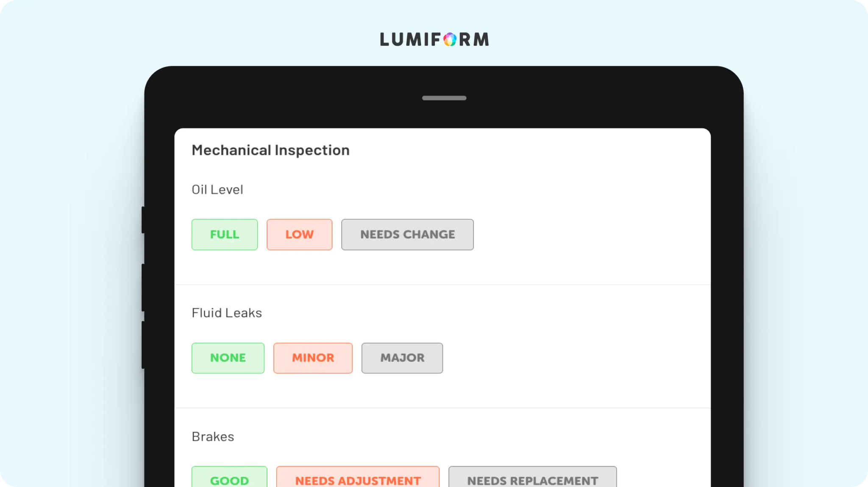Screen dimensions: 868x487
Task: Click the divider below Oil Level section
Action: click(442, 285)
